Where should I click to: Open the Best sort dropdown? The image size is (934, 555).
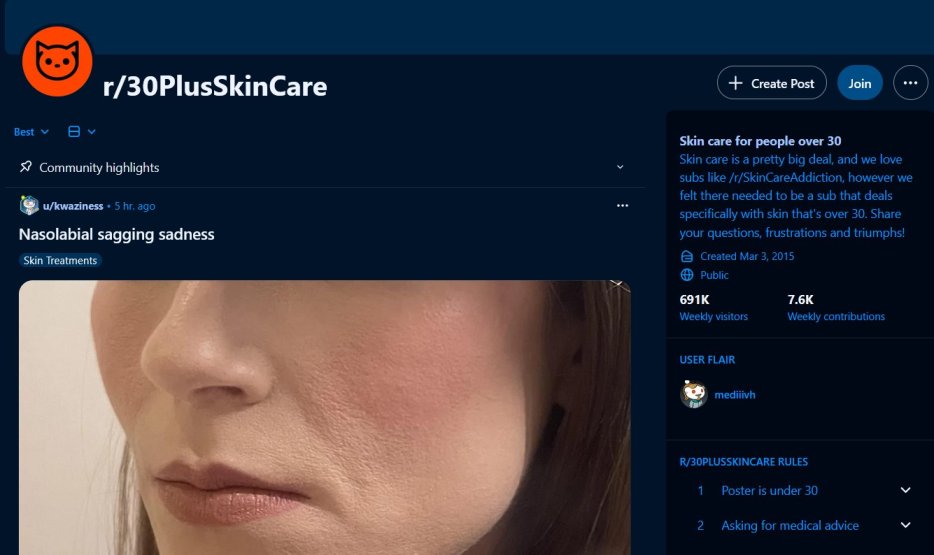click(31, 132)
